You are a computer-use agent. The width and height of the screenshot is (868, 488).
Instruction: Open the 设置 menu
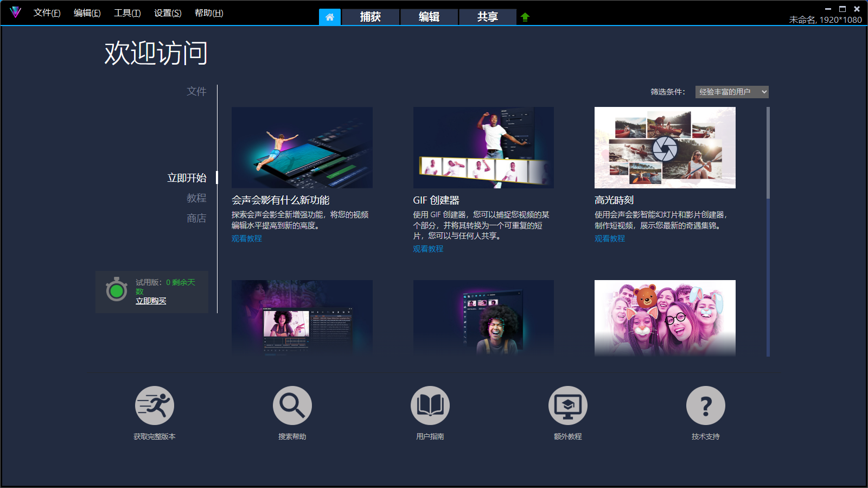tap(168, 13)
